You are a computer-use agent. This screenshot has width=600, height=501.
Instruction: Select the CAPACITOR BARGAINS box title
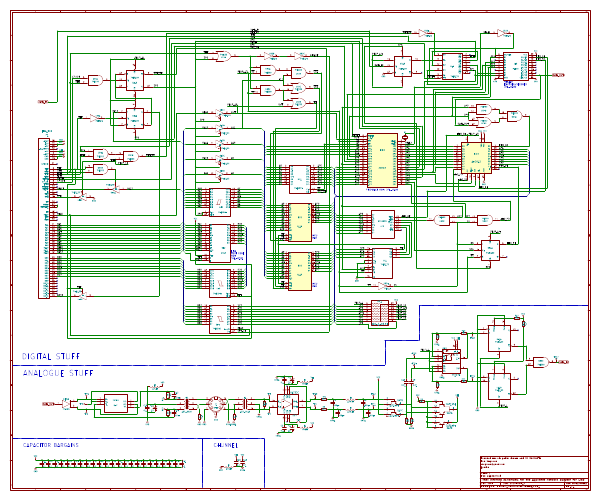51,444
